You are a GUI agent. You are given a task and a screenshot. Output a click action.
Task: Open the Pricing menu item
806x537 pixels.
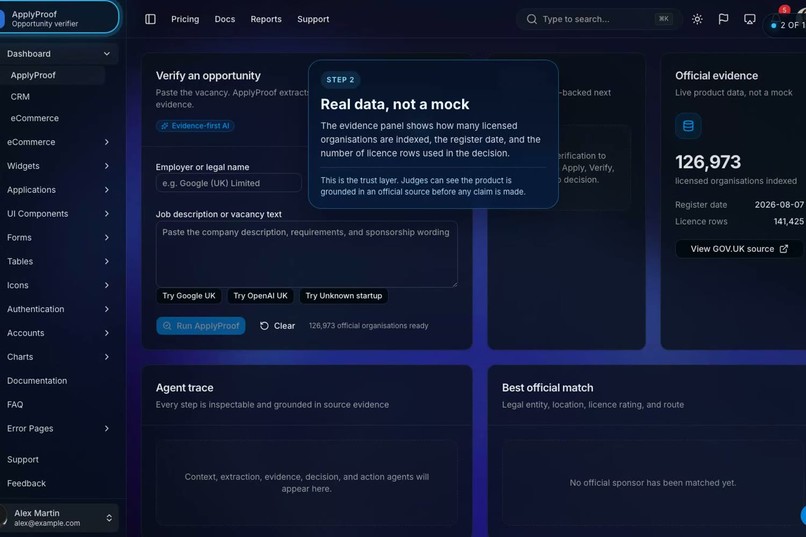(185, 19)
